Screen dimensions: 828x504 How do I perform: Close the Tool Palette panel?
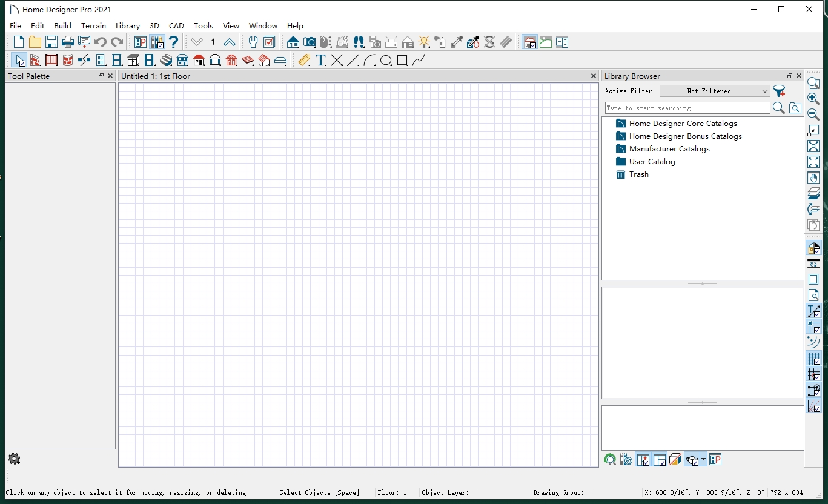click(110, 76)
